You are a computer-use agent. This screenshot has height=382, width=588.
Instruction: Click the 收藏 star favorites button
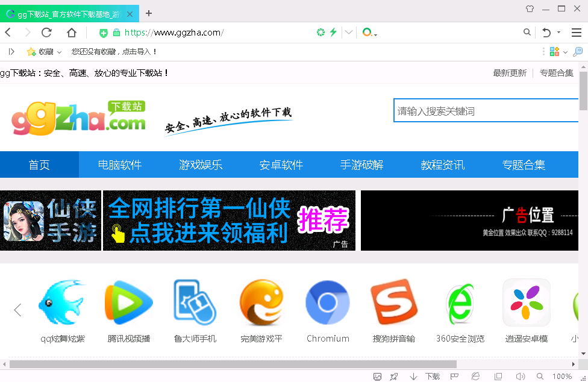coord(40,51)
